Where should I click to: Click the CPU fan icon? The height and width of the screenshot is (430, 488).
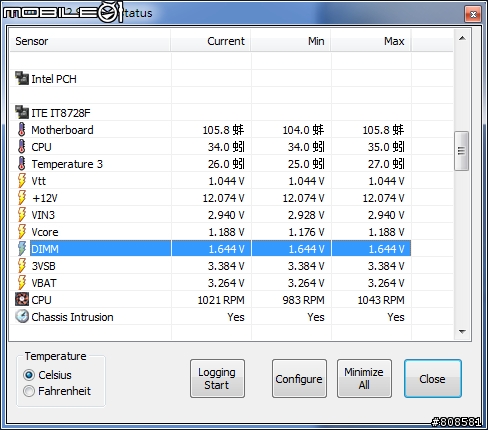(22, 299)
